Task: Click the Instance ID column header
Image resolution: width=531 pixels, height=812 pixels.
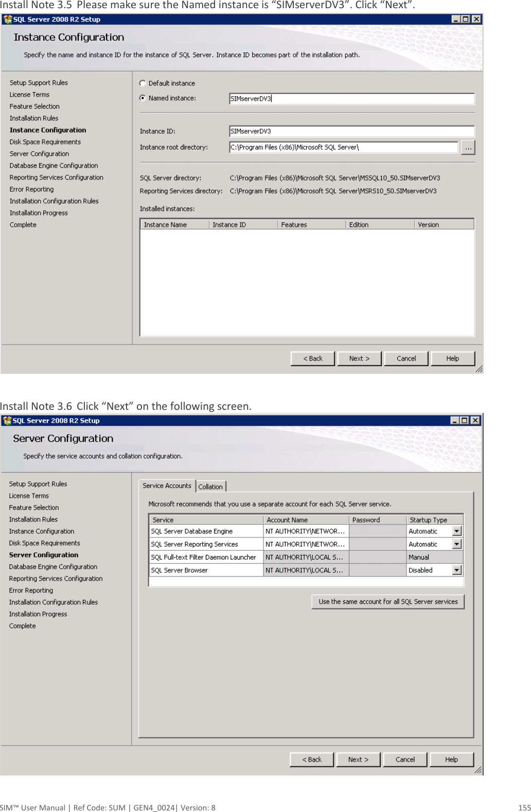Action: pyautogui.click(x=243, y=225)
